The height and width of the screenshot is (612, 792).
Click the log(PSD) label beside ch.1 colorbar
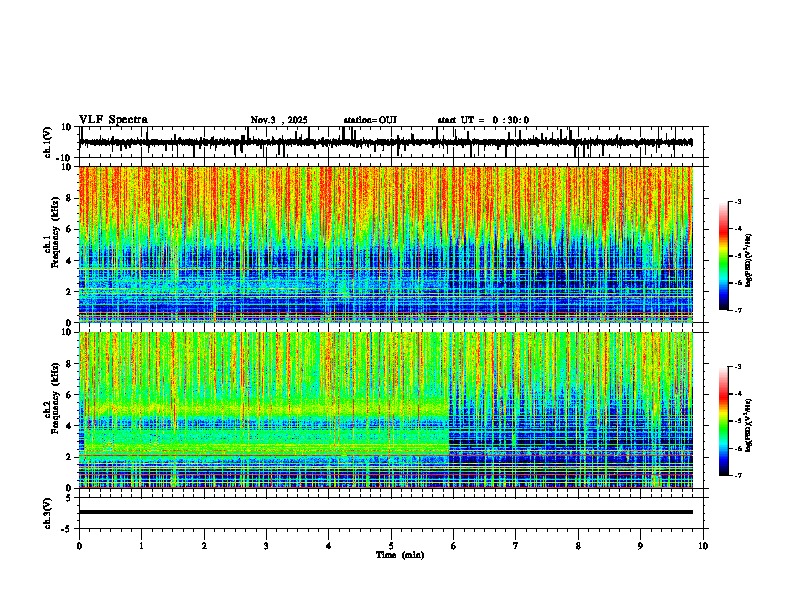749,260
